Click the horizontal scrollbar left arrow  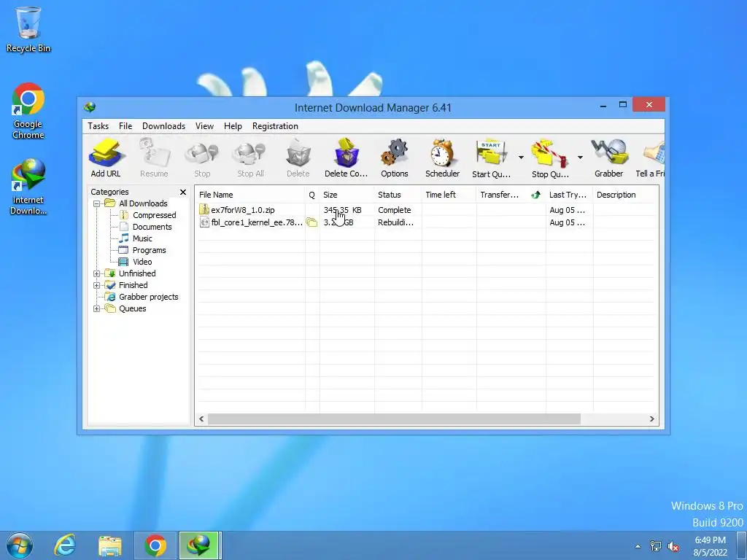point(201,419)
